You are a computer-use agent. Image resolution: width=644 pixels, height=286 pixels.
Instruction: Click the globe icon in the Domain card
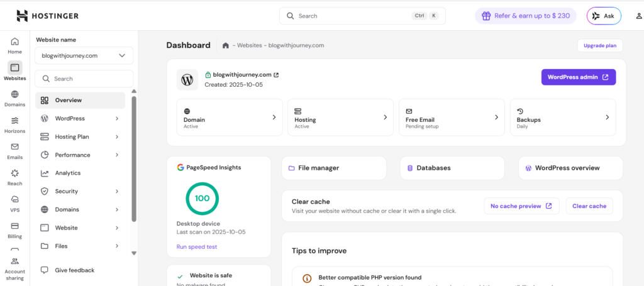pyautogui.click(x=187, y=111)
